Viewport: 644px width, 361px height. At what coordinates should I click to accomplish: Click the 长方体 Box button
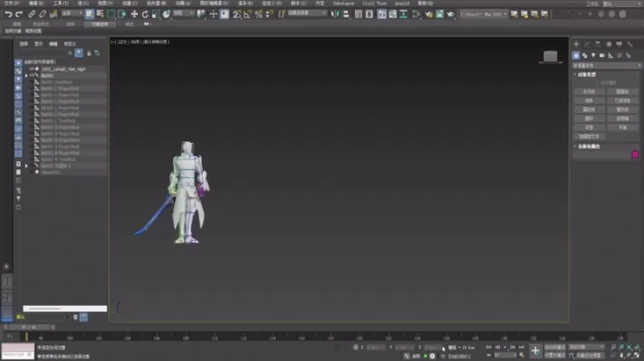589,91
